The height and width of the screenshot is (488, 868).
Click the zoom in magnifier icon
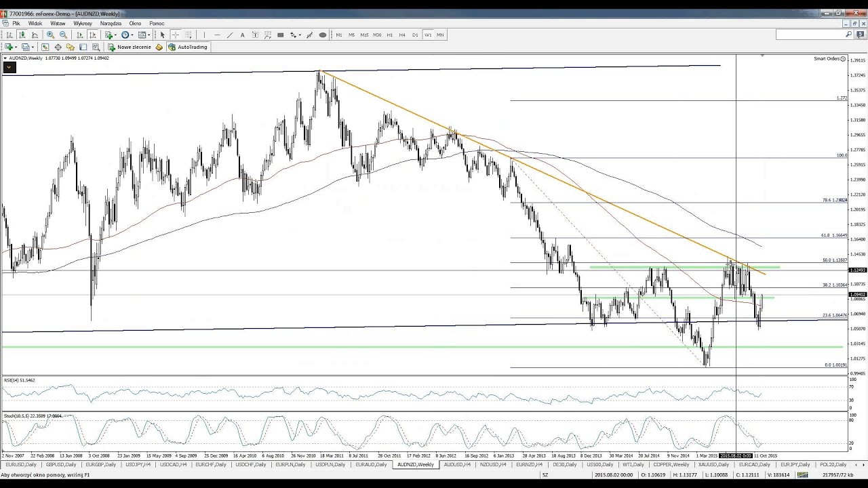pyautogui.click(x=50, y=35)
